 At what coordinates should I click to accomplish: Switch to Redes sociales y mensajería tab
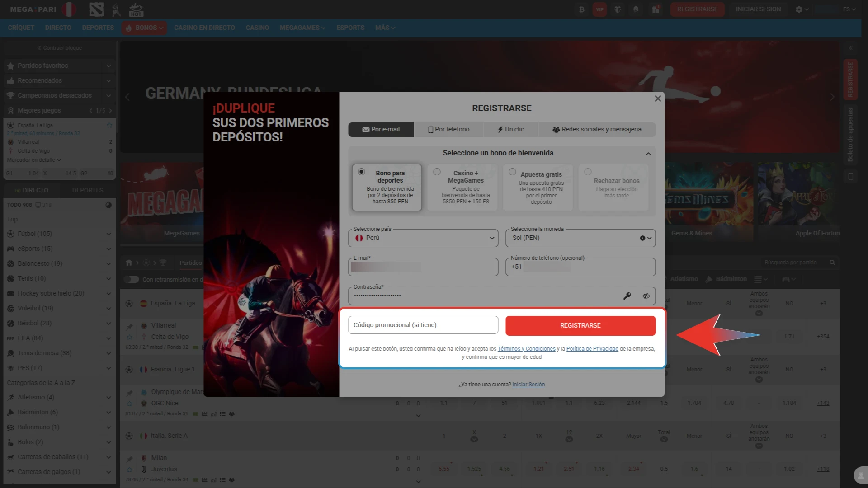pos(597,130)
